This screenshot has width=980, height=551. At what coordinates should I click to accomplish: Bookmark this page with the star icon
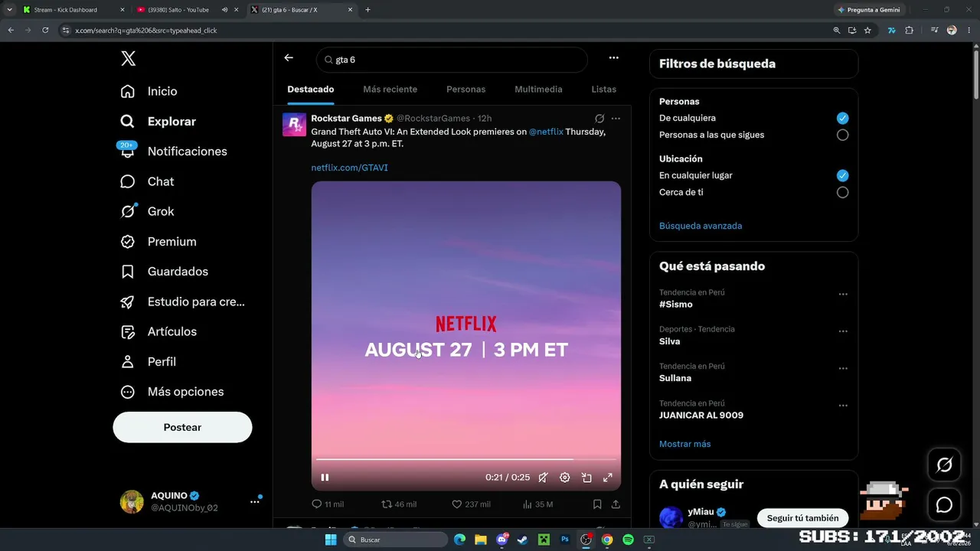(x=867, y=31)
